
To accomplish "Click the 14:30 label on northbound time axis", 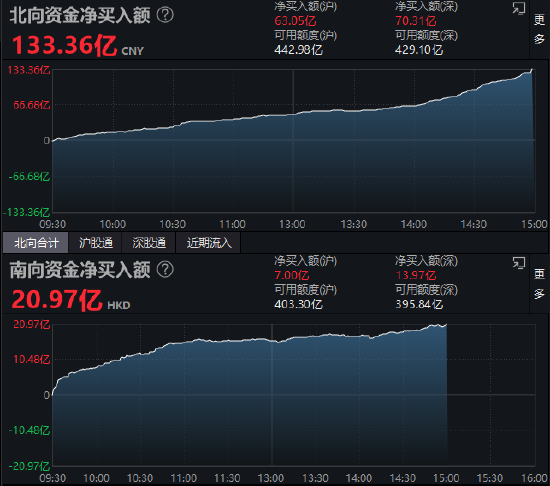I will tap(474, 224).
